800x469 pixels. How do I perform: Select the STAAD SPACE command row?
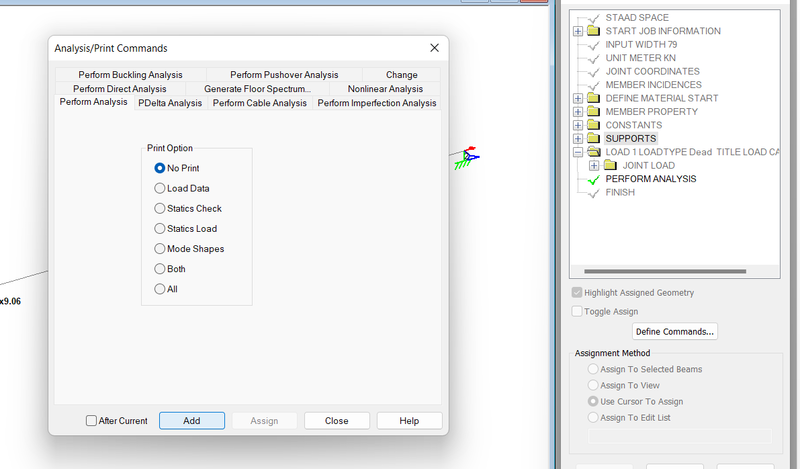tap(637, 18)
